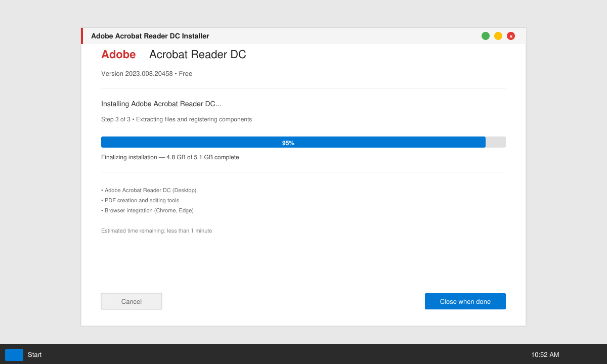Click the Cancel button
The image size is (607, 364).
132,301
